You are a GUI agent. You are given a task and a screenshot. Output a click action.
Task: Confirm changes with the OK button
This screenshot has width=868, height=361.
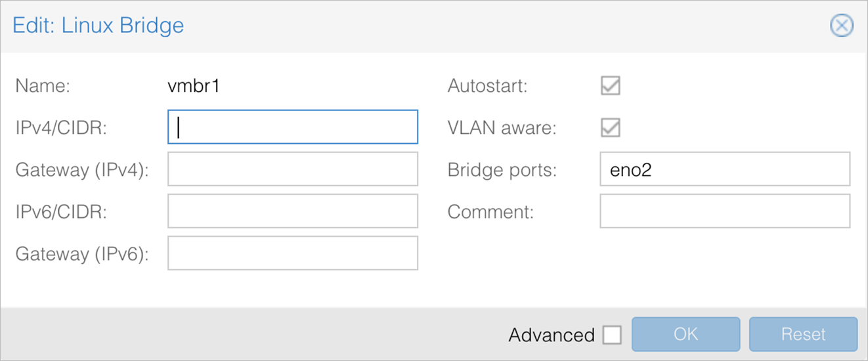point(685,334)
